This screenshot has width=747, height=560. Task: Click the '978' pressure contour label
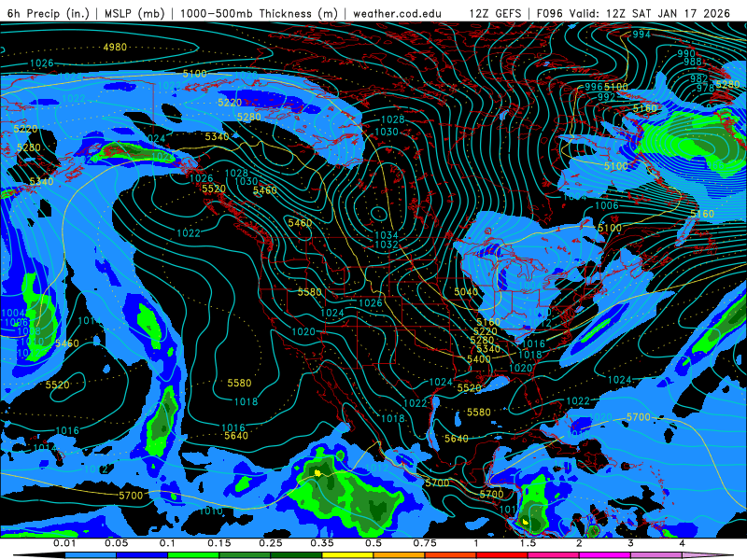pos(705,88)
